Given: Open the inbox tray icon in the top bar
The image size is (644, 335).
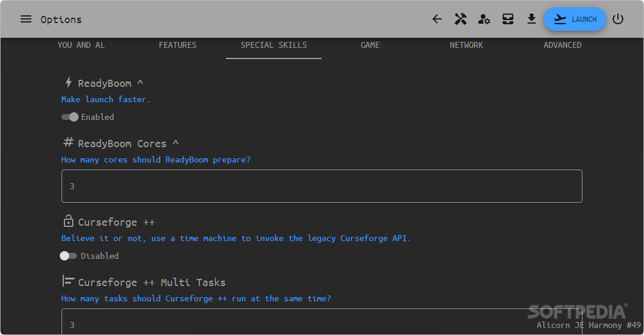Looking at the screenshot, I should 508,19.
